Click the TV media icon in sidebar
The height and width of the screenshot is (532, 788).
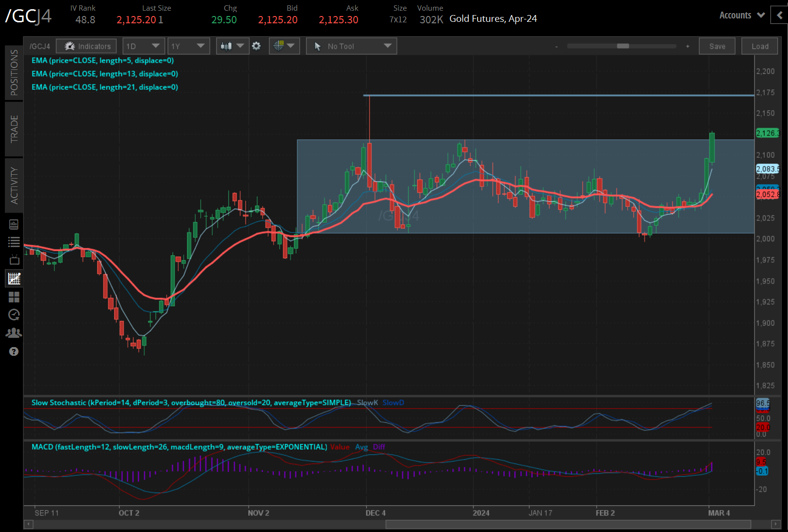14,260
